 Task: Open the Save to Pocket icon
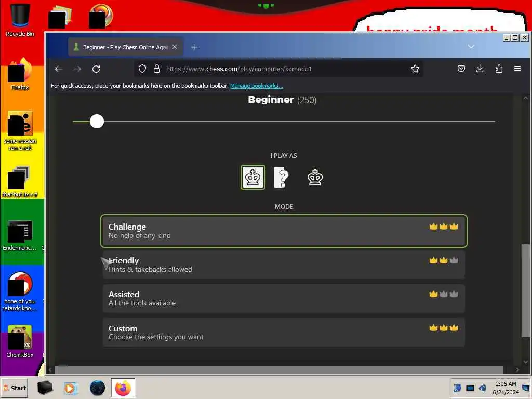(461, 69)
